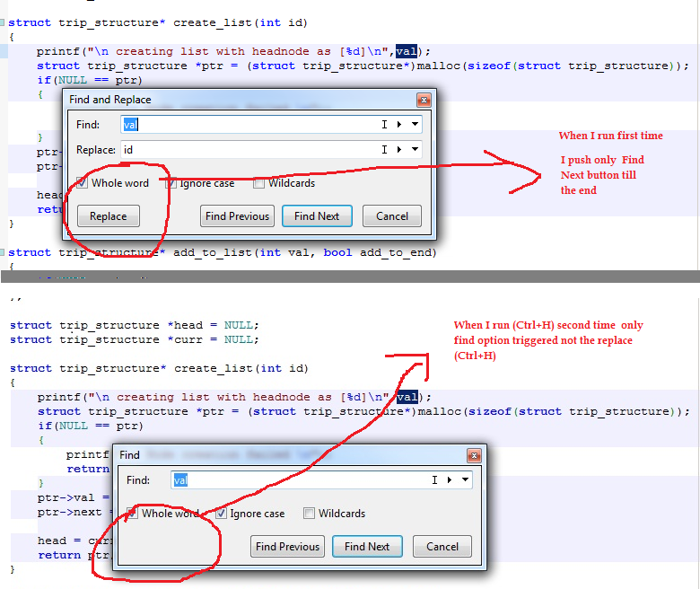The height and width of the screenshot is (589, 700).
Task: Toggle Whole word in Find and Replace dialog
Action: (x=83, y=183)
